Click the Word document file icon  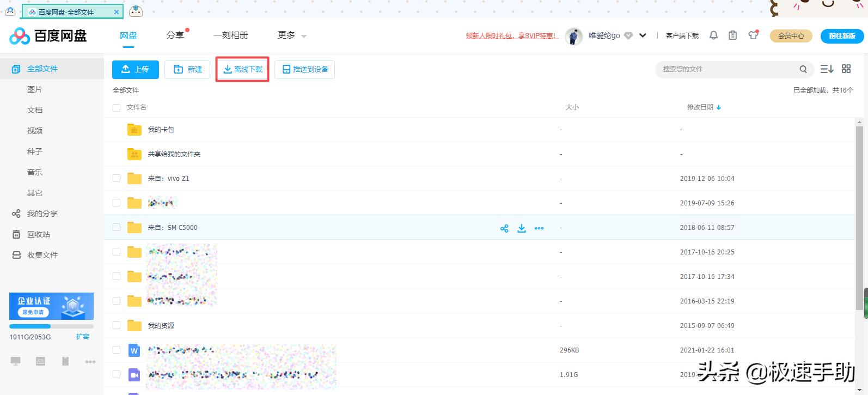[x=134, y=350]
